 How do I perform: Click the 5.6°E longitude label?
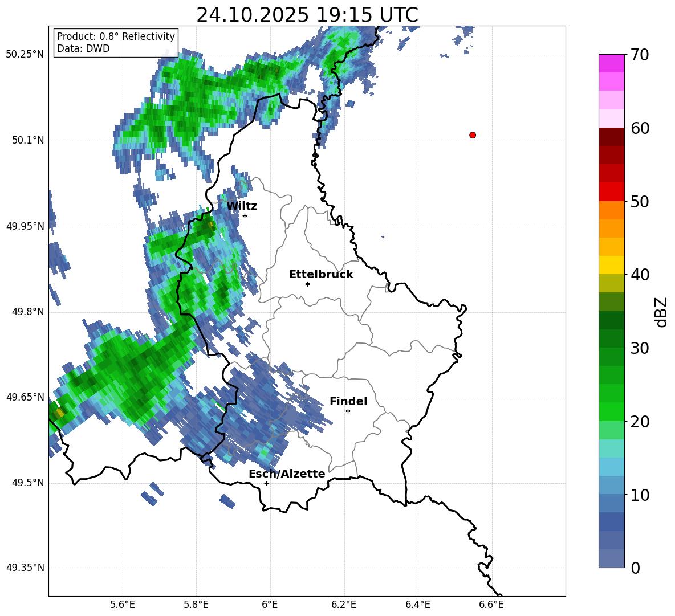point(123,605)
